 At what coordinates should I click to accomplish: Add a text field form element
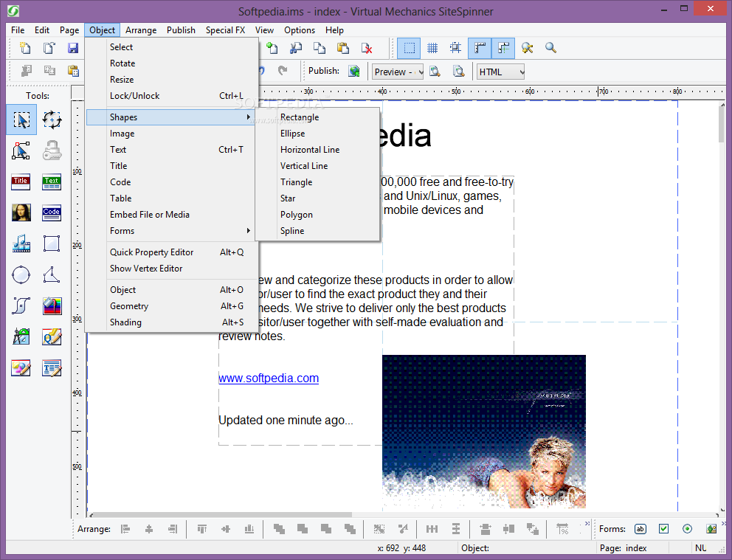tap(640, 529)
